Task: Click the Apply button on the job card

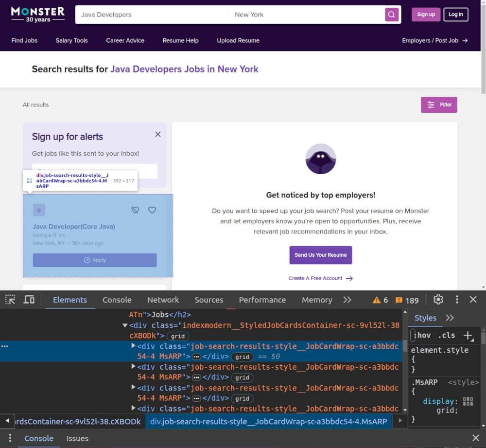Action: (94, 260)
